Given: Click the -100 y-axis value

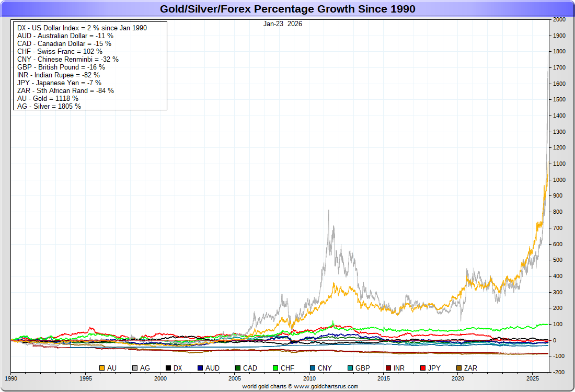Looking at the screenshot, I should point(559,356).
